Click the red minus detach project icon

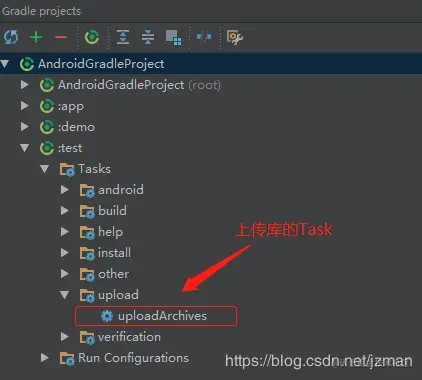coord(61,37)
